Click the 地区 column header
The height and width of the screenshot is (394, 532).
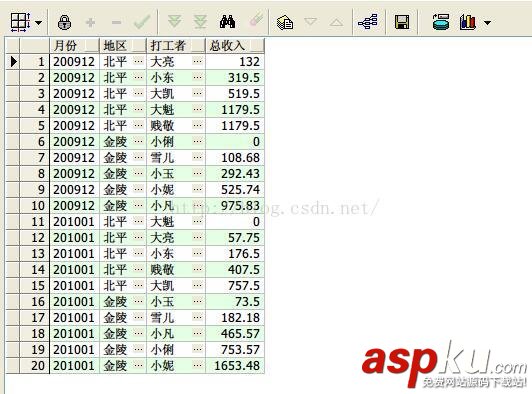123,45
